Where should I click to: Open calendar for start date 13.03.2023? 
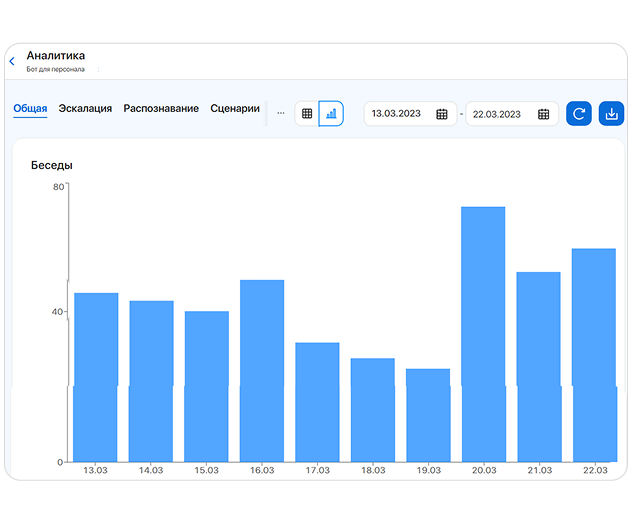click(x=442, y=114)
